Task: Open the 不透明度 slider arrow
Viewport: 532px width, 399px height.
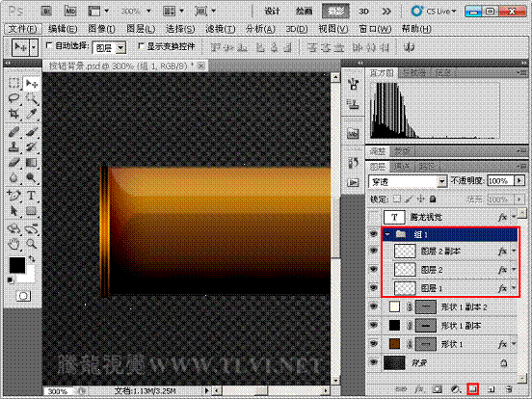Action: point(519,181)
